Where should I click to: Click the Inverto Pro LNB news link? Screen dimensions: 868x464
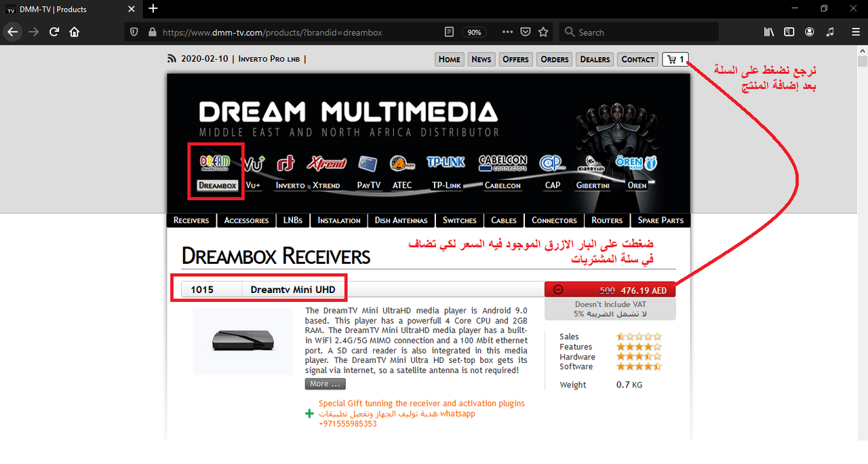click(x=269, y=59)
